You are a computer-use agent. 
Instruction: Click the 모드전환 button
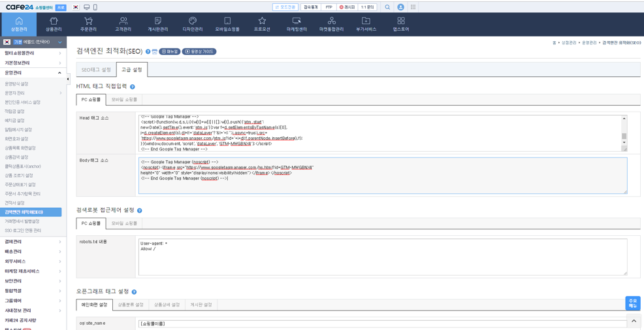[286, 7]
